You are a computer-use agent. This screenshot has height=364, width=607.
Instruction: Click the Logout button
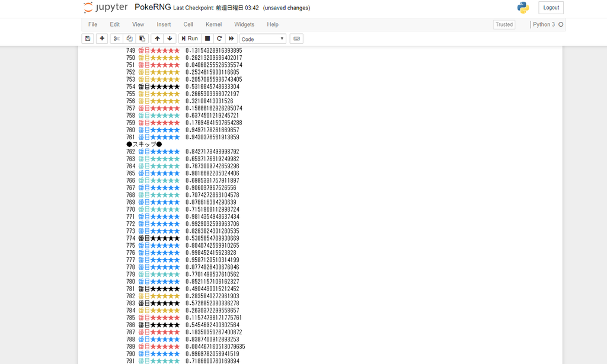551,8
